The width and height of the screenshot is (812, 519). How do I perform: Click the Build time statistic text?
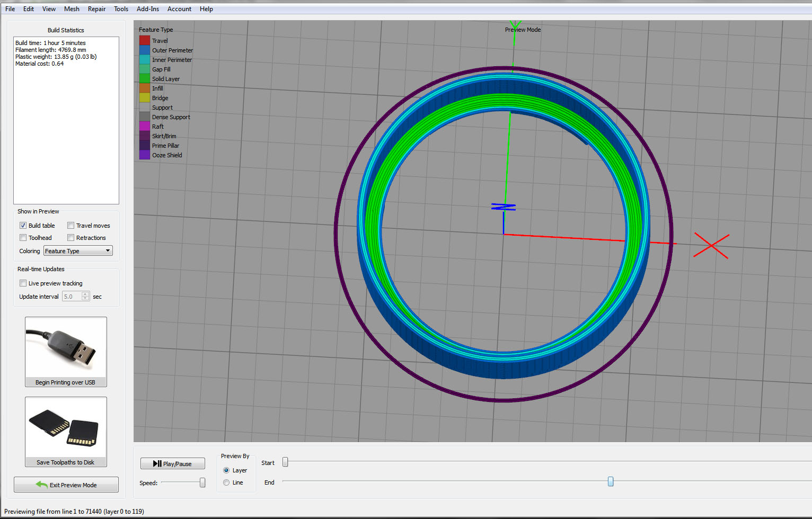pos(50,43)
